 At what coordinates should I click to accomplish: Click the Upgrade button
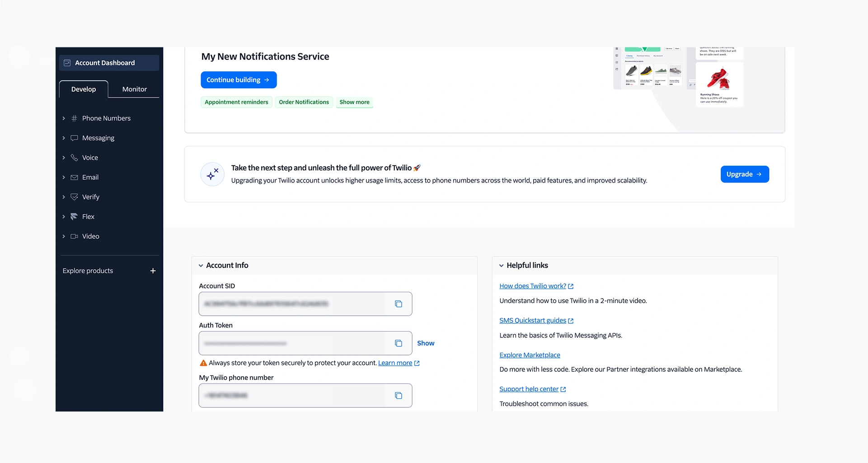745,174
